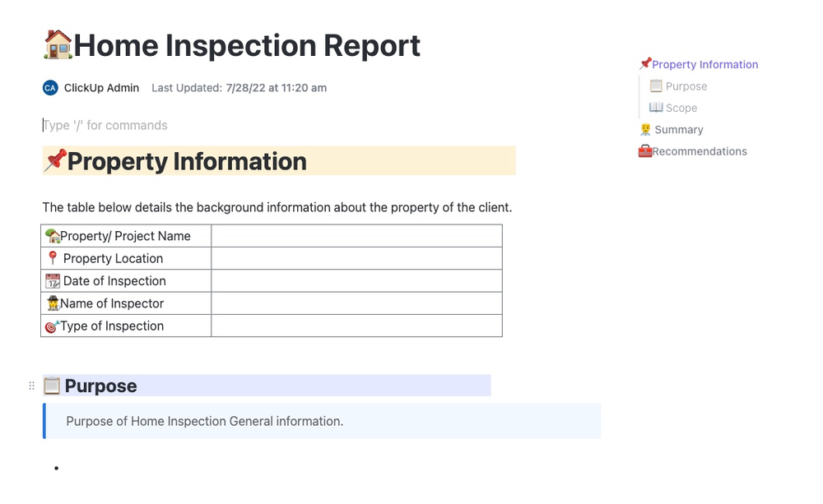Click the pushpin icon in Property Information heading
823x504 pixels.
pyautogui.click(x=55, y=160)
